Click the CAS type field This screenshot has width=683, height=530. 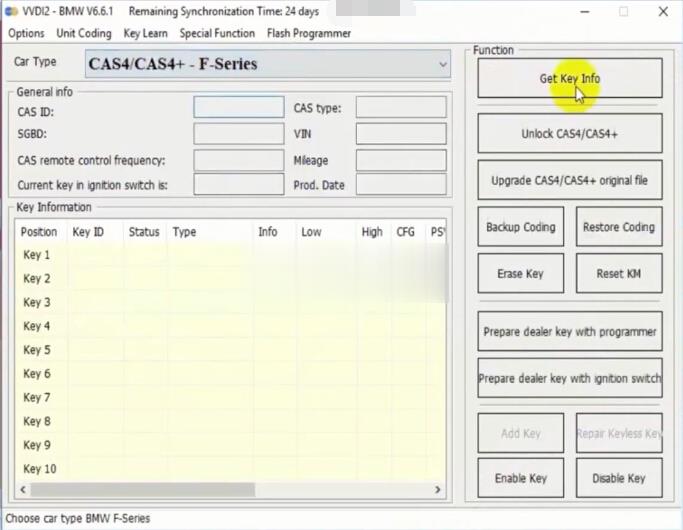coord(401,107)
